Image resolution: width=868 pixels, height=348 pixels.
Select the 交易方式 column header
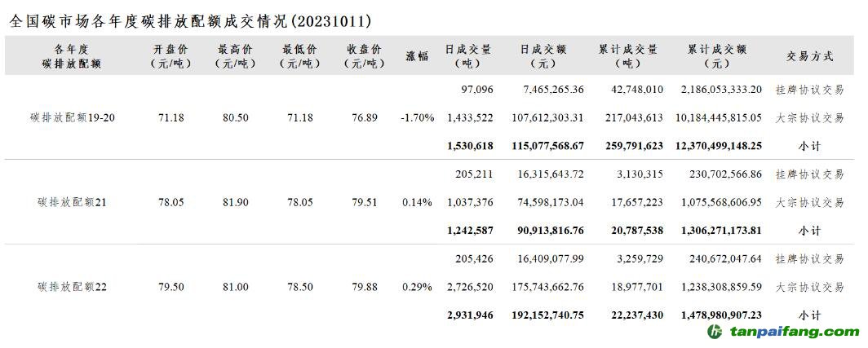[x=809, y=56]
